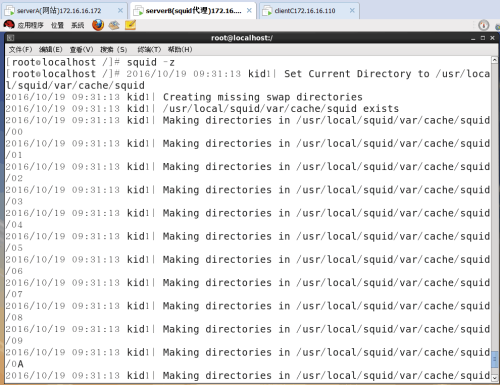The width and height of the screenshot is (500, 385).
Task: Click the '/04' directory suffix text
Action: (x=14, y=225)
